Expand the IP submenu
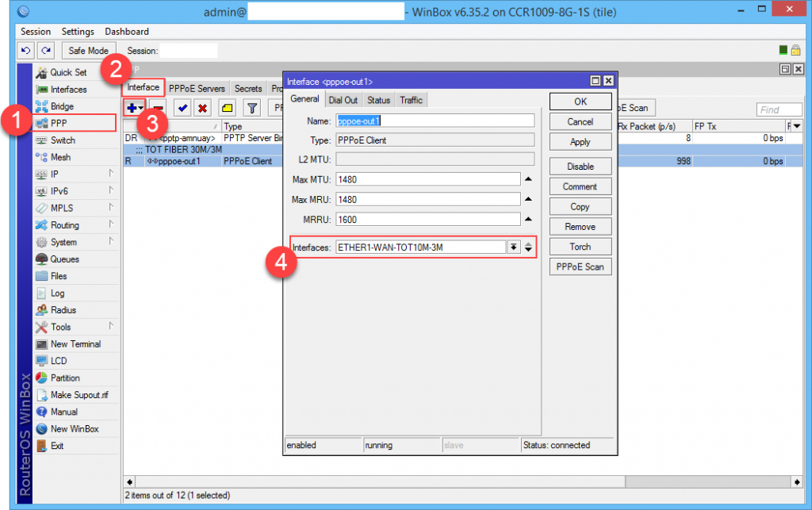Image resolution: width=812 pixels, height=510 pixels. pos(111,174)
